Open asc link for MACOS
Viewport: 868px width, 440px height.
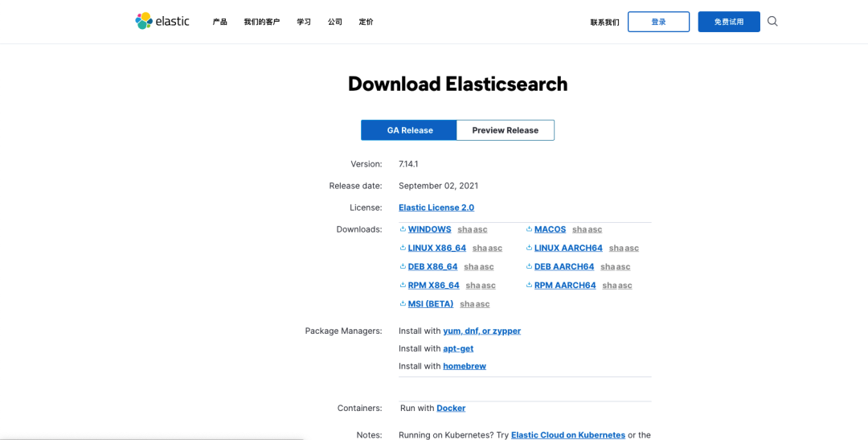[595, 229]
